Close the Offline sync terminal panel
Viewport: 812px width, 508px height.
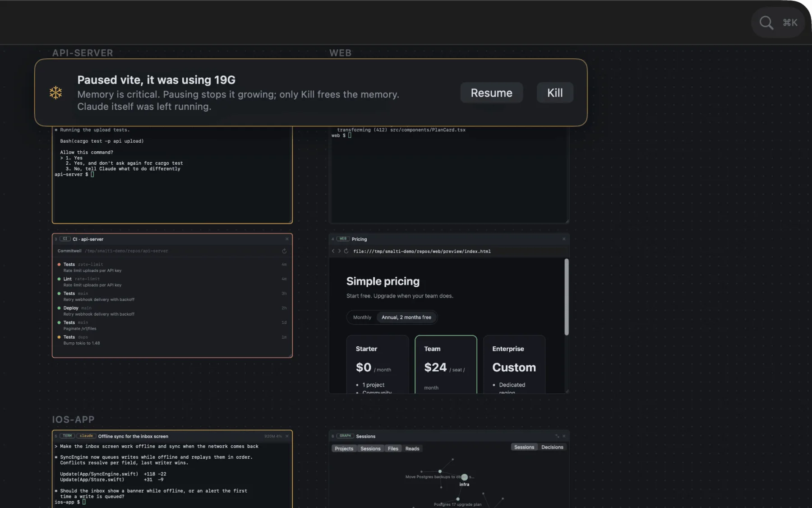click(287, 436)
